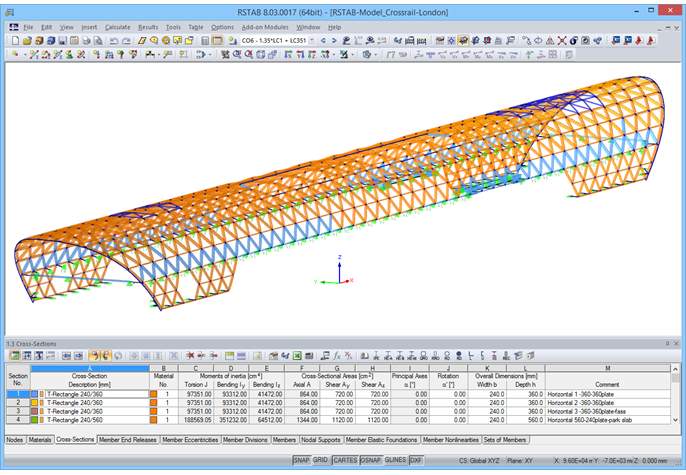
Task: Open the File menu
Action: point(28,27)
